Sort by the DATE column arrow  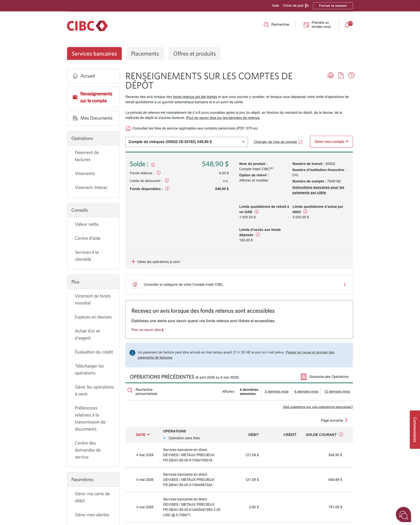coord(148,435)
